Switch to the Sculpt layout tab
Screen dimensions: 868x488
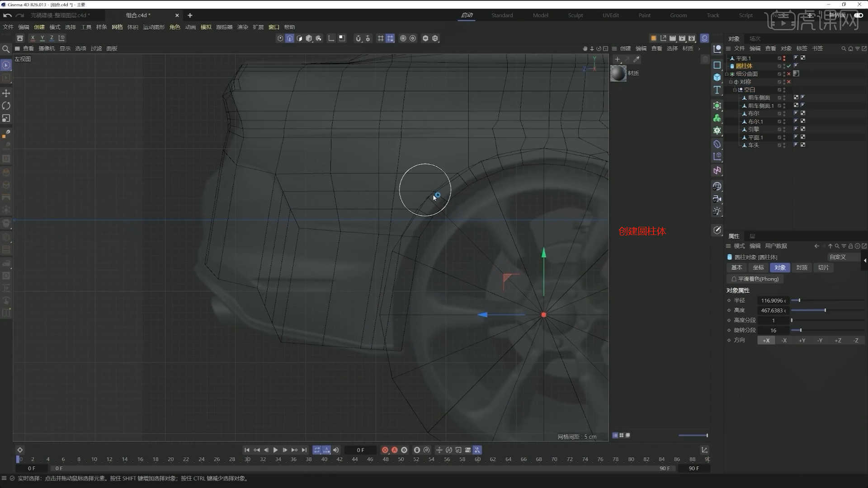[576, 15]
